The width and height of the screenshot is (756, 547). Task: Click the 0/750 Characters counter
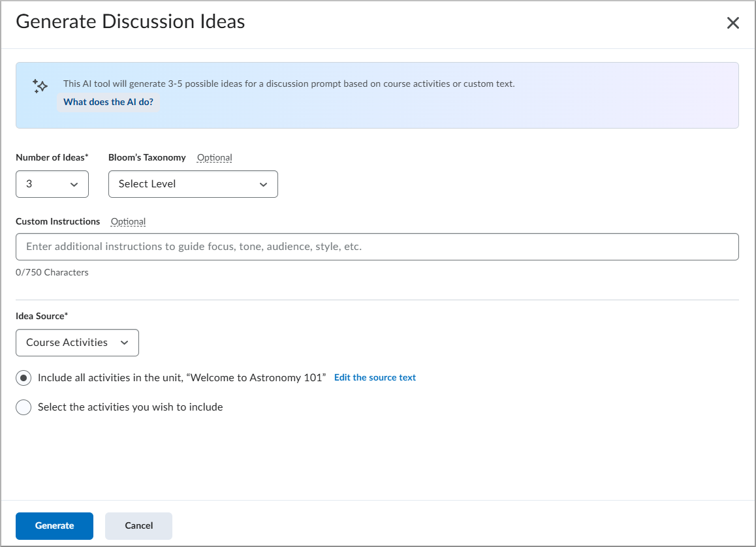coord(52,272)
